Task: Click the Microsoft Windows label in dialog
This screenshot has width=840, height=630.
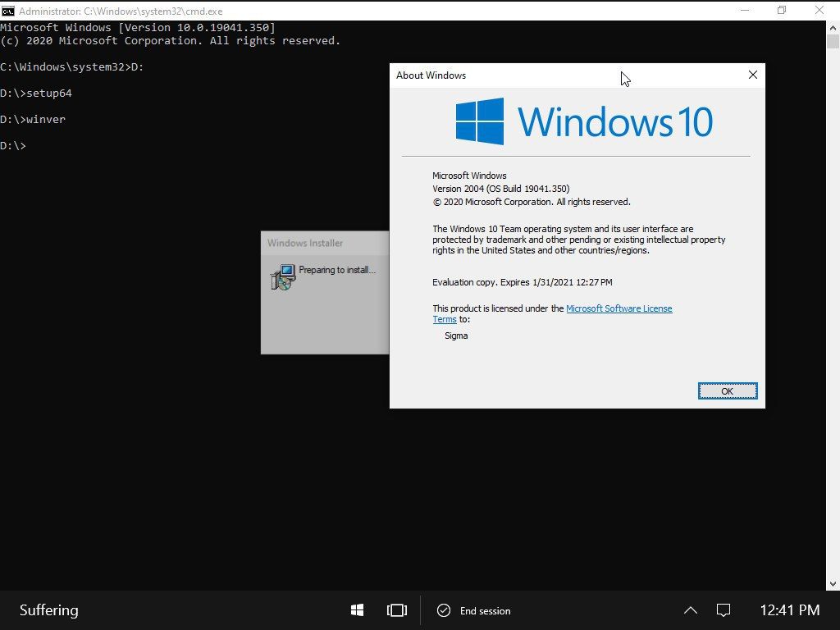Action: (469, 176)
